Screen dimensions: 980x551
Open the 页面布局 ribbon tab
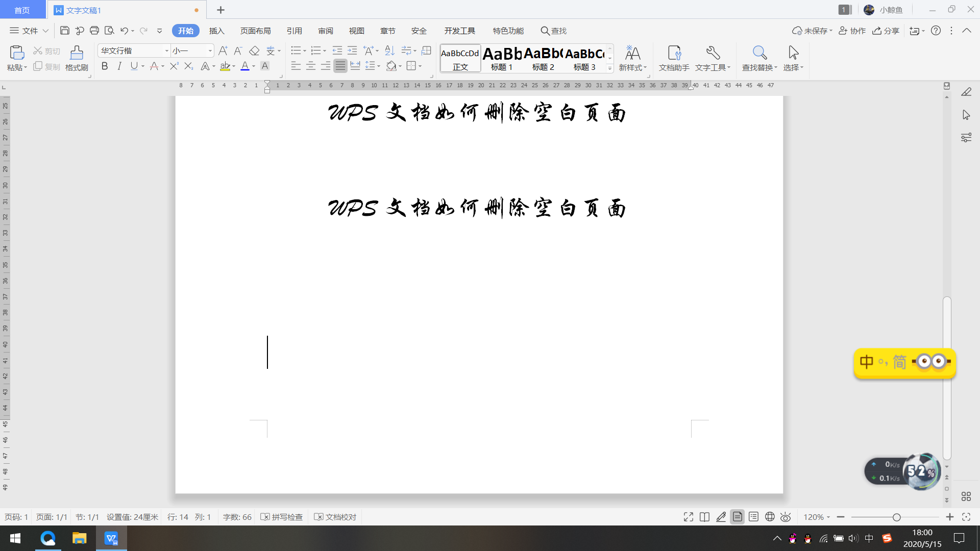255,31
